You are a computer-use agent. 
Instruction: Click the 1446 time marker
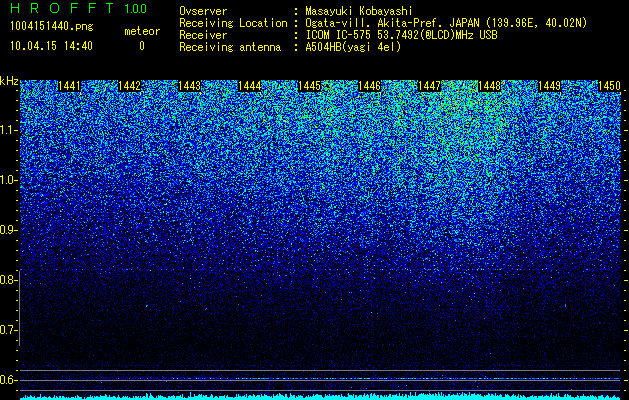click(x=369, y=86)
